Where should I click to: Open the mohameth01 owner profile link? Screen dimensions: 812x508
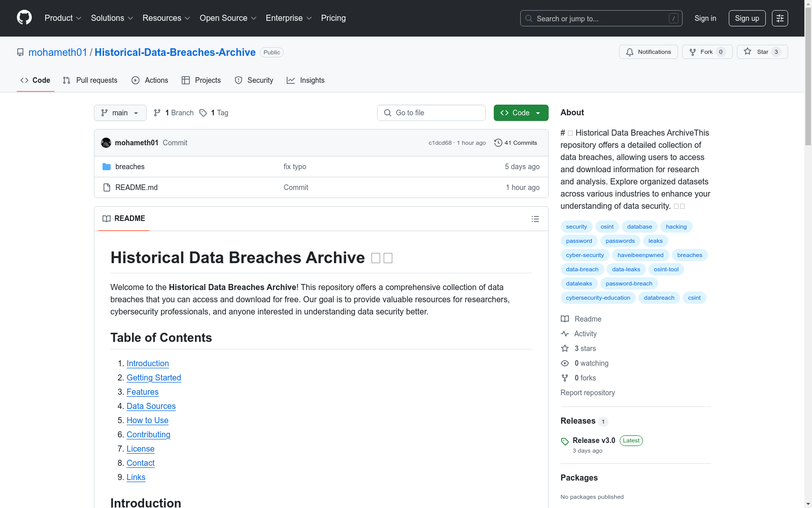tap(58, 52)
